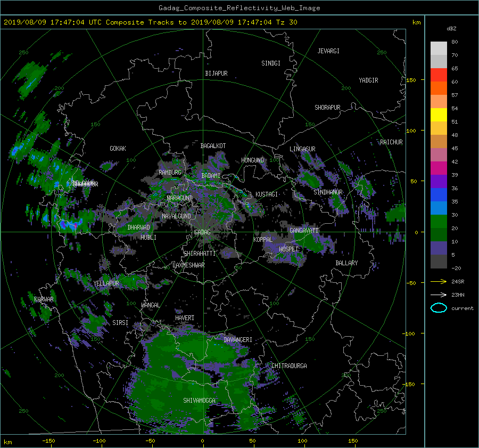
Task: Click the cyan current-track ellipse icon
Action: [439, 308]
